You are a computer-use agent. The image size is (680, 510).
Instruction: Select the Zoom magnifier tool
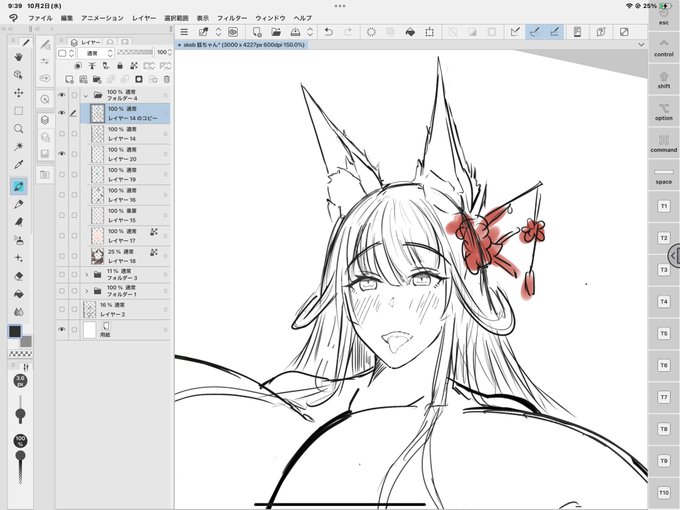pos(19,129)
